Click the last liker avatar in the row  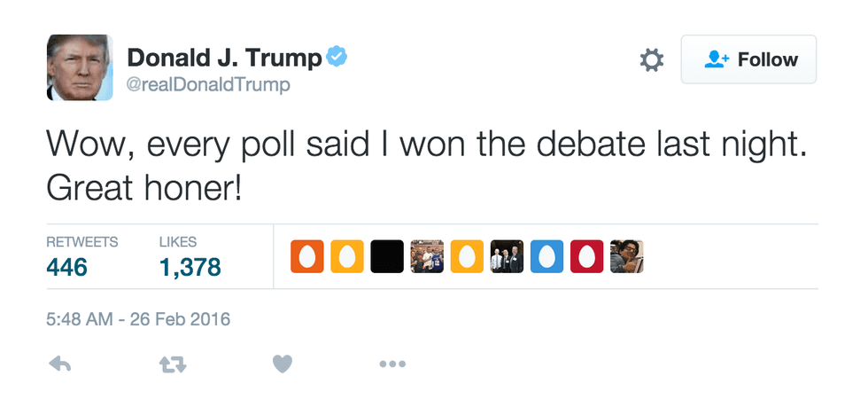[x=626, y=257]
